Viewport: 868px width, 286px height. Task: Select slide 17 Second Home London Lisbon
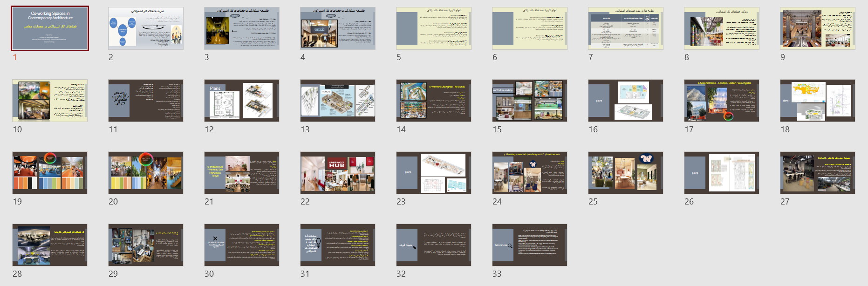point(722,101)
